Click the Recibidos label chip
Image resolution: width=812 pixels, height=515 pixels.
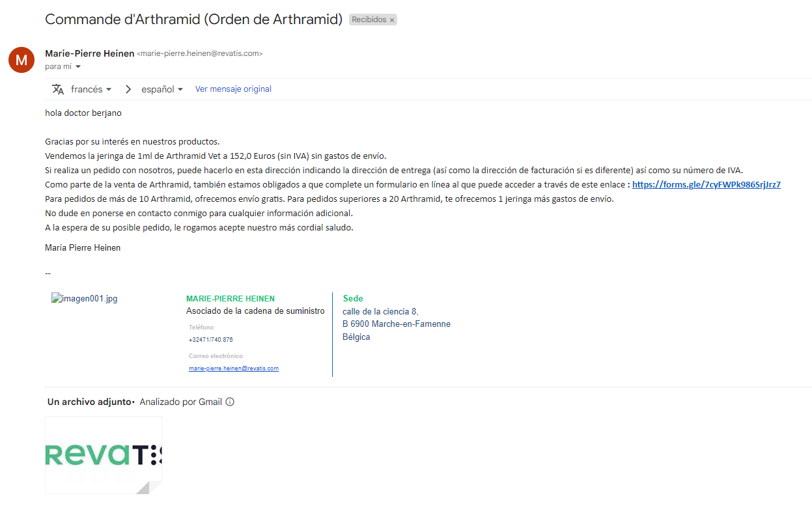tap(368, 20)
